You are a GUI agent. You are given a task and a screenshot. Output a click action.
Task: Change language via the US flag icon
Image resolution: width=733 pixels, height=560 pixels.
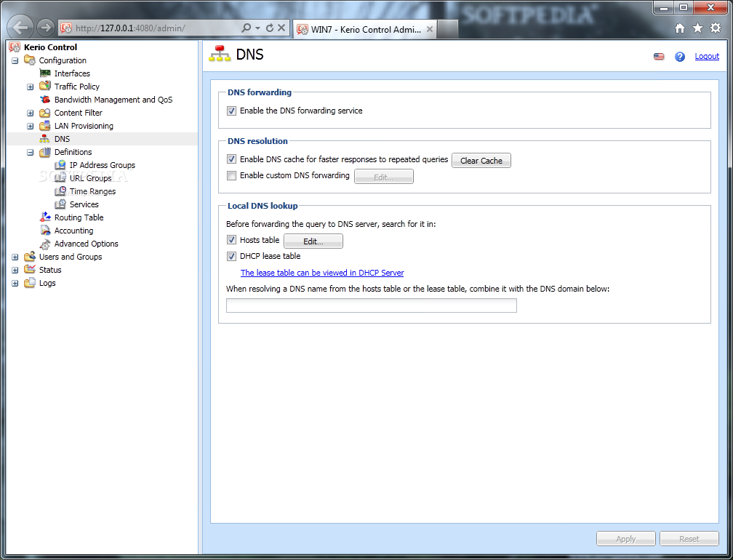point(659,57)
